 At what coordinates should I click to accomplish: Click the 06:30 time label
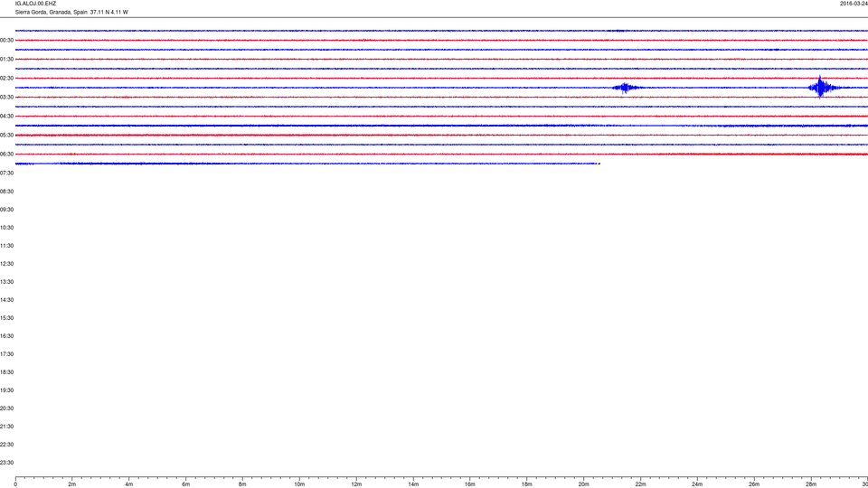tap(6, 155)
